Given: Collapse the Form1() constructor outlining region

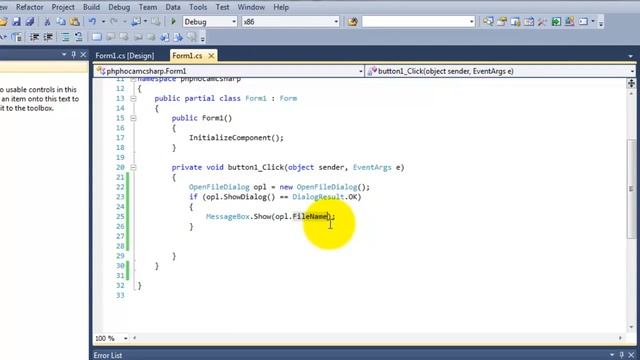Looking at the screenshot, I should [133, 118].
